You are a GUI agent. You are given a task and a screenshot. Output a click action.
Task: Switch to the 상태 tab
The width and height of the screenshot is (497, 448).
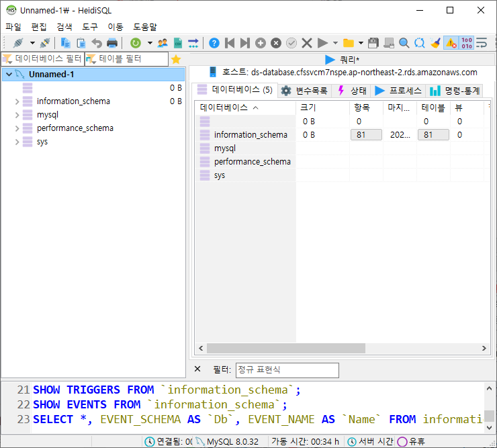click(352, 91)
